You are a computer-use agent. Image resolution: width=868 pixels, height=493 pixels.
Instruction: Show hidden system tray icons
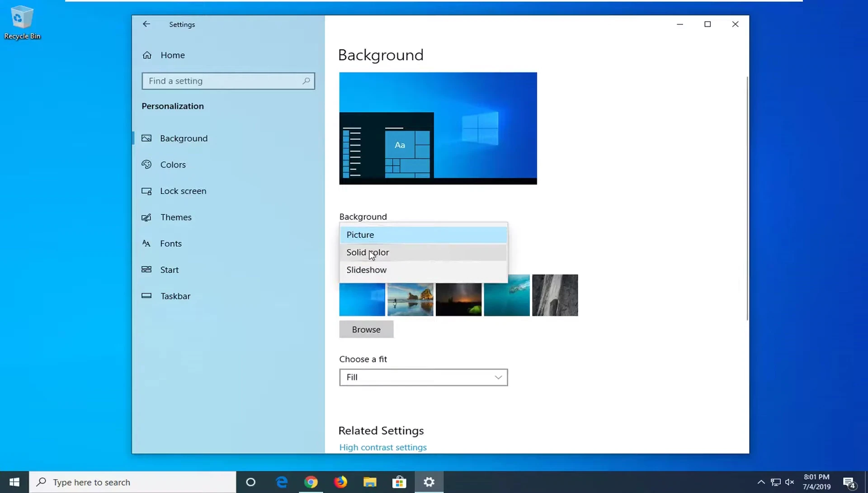(x=761, y=482)
